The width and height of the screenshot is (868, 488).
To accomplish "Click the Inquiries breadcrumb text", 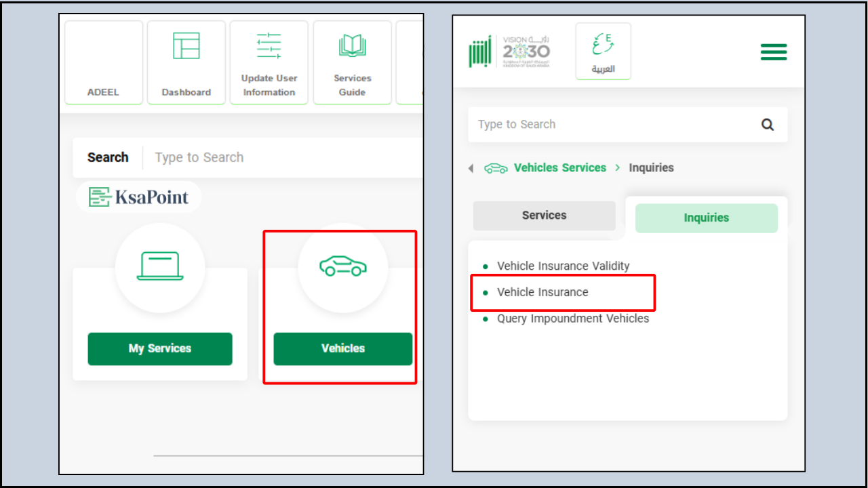I will click(x=651, y=167).
